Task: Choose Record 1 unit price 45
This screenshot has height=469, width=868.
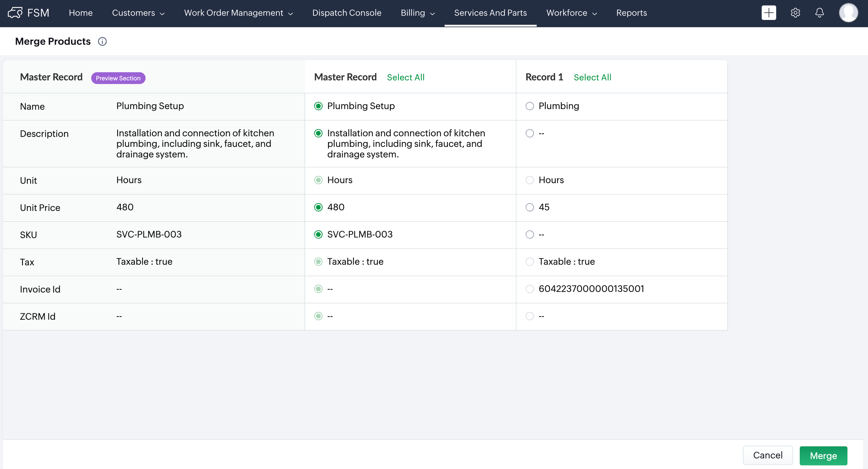Action: click(x=530, y=207)
